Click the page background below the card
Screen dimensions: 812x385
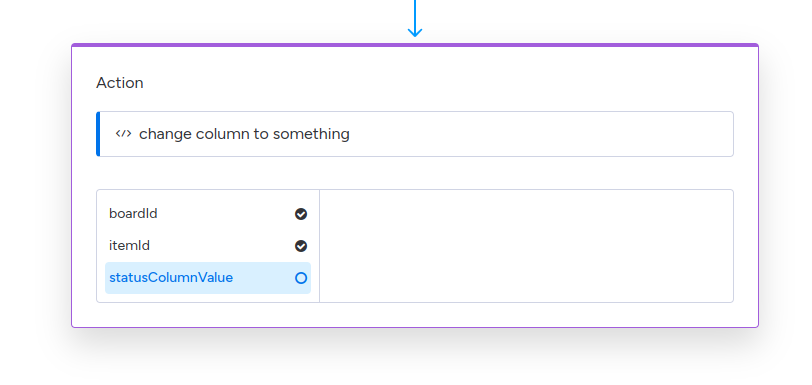coord(415,358)
